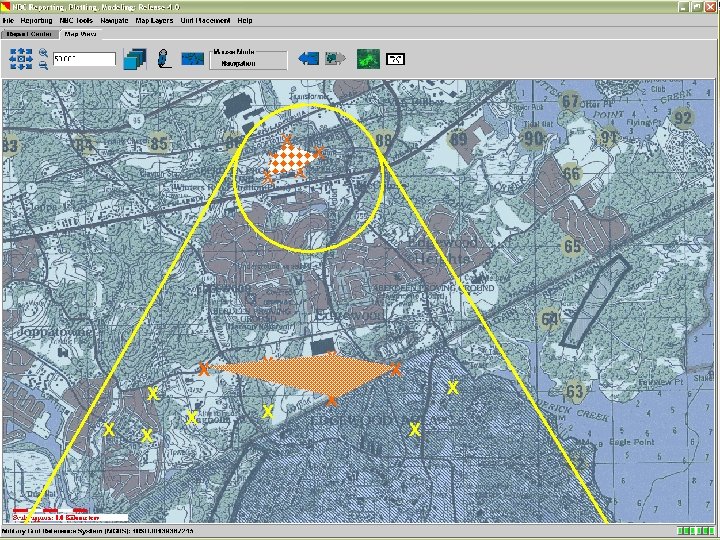Click the stacked map layers icon
This screenshot has width=720, height=540.
(x=135, y=59)
